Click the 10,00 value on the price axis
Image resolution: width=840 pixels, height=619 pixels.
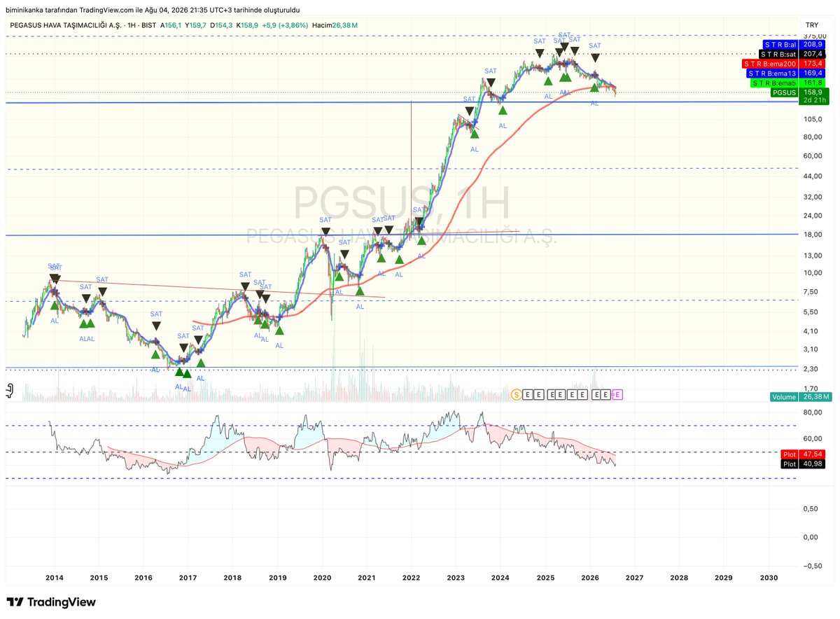tap(812, 274)
